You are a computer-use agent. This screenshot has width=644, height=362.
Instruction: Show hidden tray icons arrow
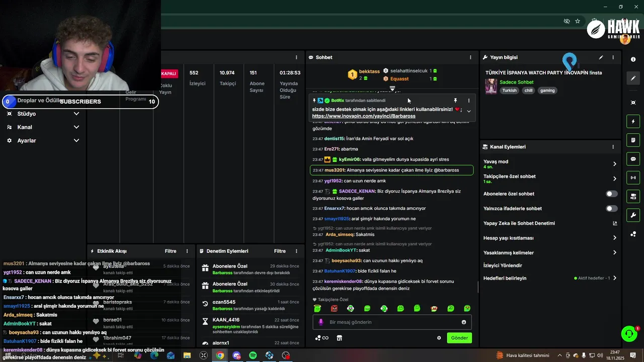pyautogui.click(x=559, y=355)
